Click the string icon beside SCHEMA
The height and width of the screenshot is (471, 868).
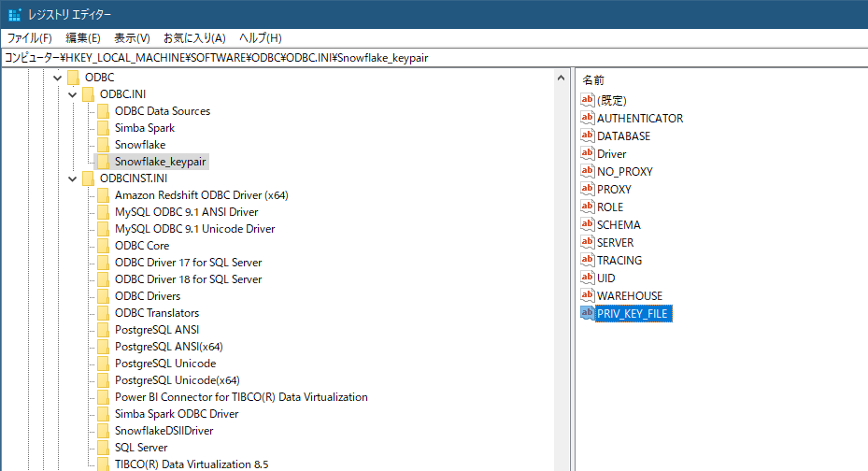tap(588, 224)
